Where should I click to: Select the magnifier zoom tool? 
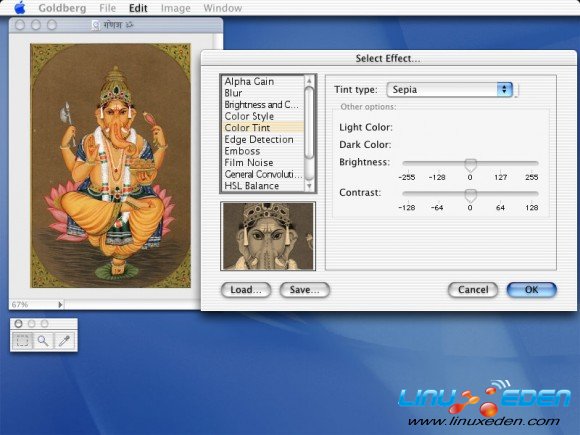click(43, 341)
